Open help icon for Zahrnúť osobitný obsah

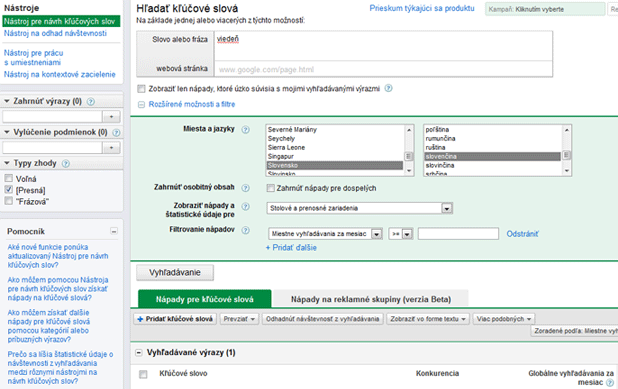[245, 188]
